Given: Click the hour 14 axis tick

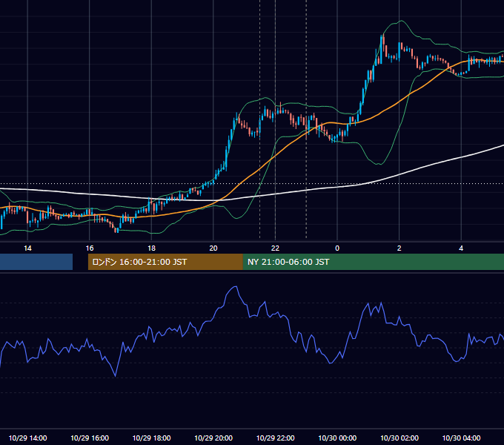Looking at the screenshot, I should pyautogui.click(x=27, y=248).
